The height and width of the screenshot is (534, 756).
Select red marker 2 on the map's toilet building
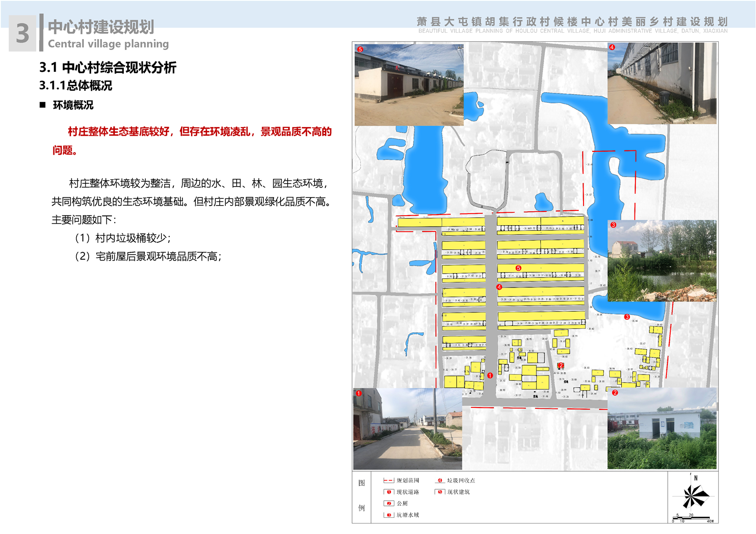561,366
